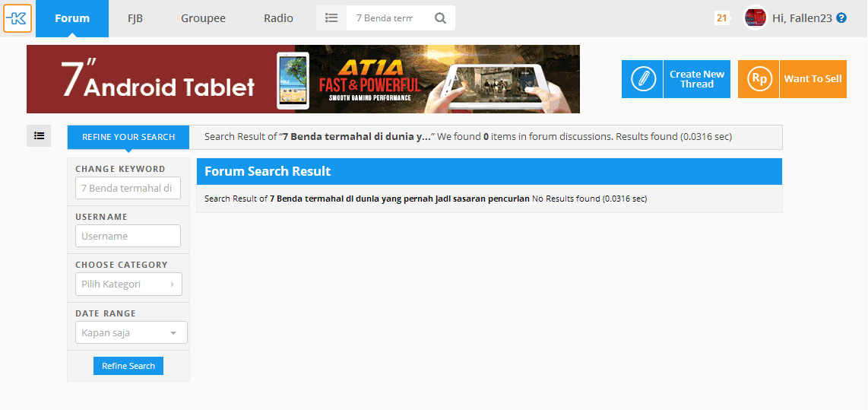Open the Kaskus home logo
Screen dimensions: 868x410
[x=17, y=18]
